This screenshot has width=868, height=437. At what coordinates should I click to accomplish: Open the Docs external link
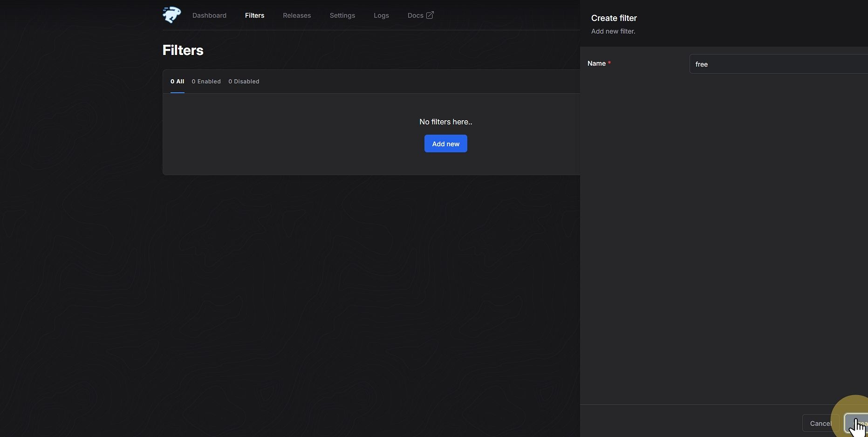421,15
